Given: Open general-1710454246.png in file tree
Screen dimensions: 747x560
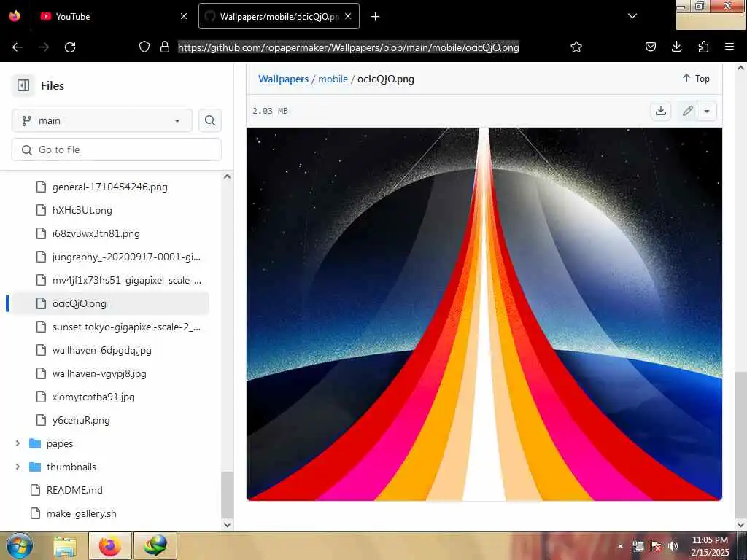Looking at the screenshot, I should point(110,187).
